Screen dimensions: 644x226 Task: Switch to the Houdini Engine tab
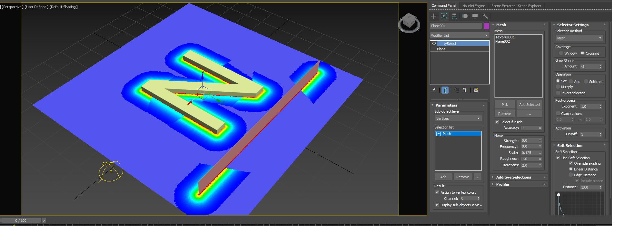point(473,6)
